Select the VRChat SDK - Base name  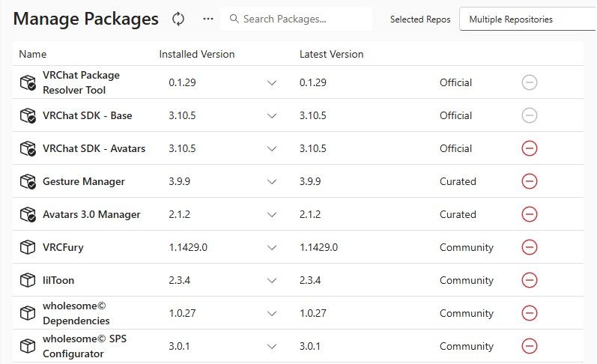[x=87, y=115]
